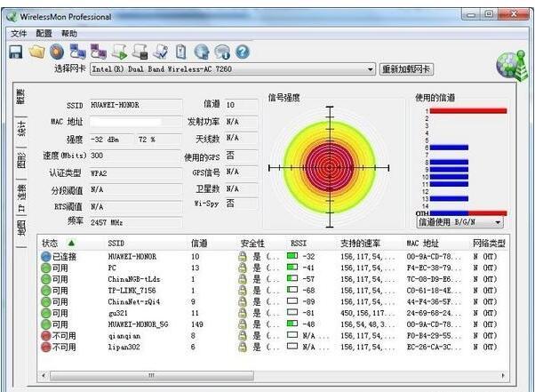
Task: Sort by the MAC 地址 column header
Action: coord(422,244)
